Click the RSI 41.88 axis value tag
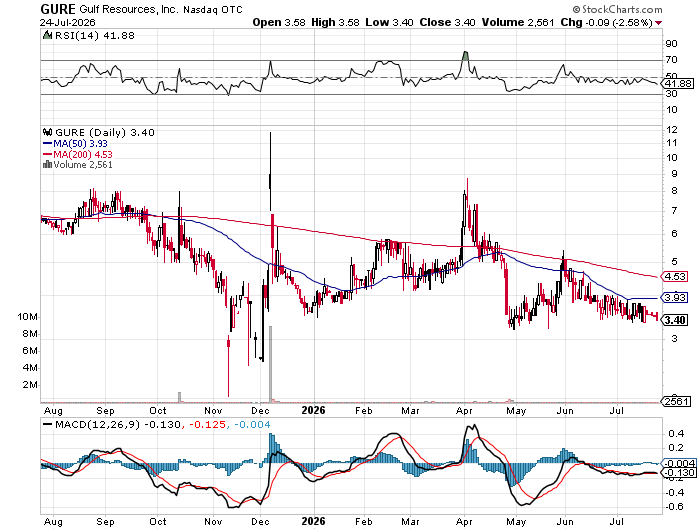Viewport: 700px width, 530px height. 677,83
